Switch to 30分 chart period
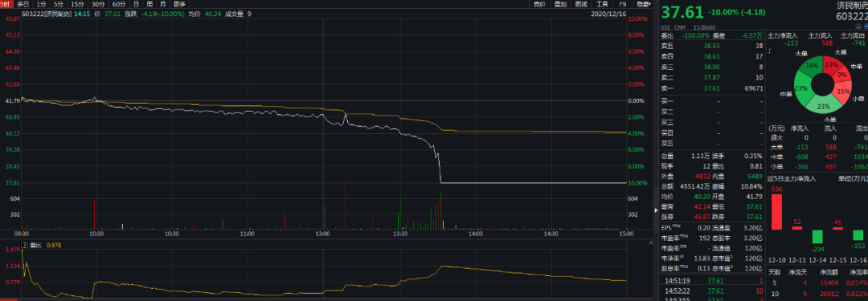Image resolution: width=868 pixels, height=301 pixels. tap(98, 4)
